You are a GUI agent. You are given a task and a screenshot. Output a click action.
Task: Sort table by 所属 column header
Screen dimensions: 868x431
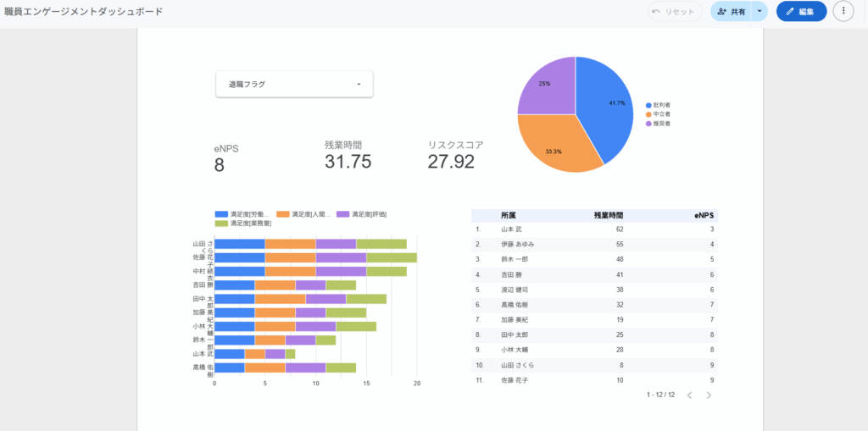coord(509,215)
